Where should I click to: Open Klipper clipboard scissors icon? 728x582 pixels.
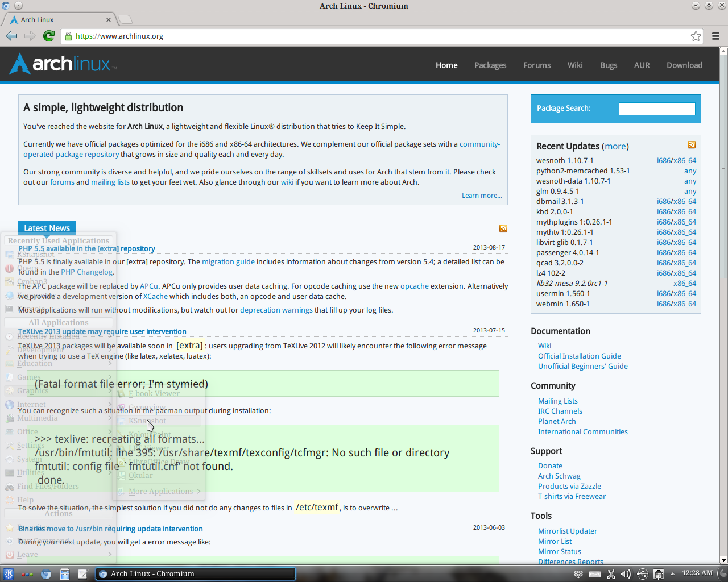(611, 574)
